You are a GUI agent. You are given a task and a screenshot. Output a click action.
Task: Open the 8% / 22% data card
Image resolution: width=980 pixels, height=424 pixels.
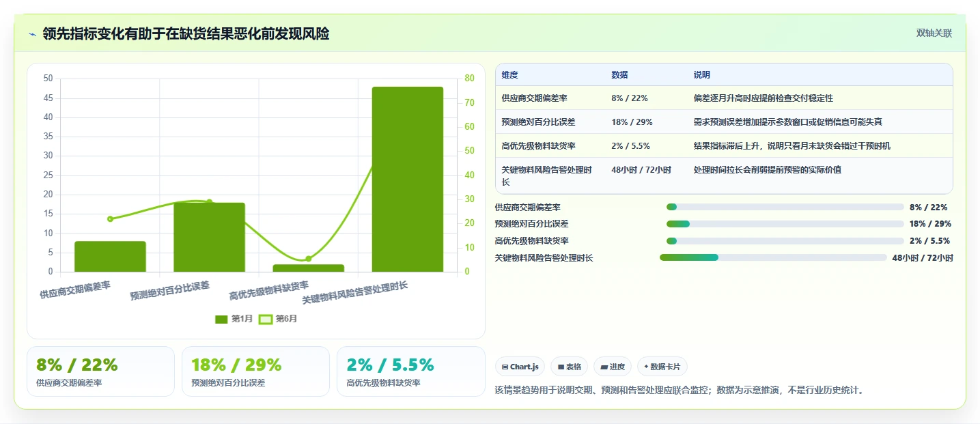coord(100,371)
